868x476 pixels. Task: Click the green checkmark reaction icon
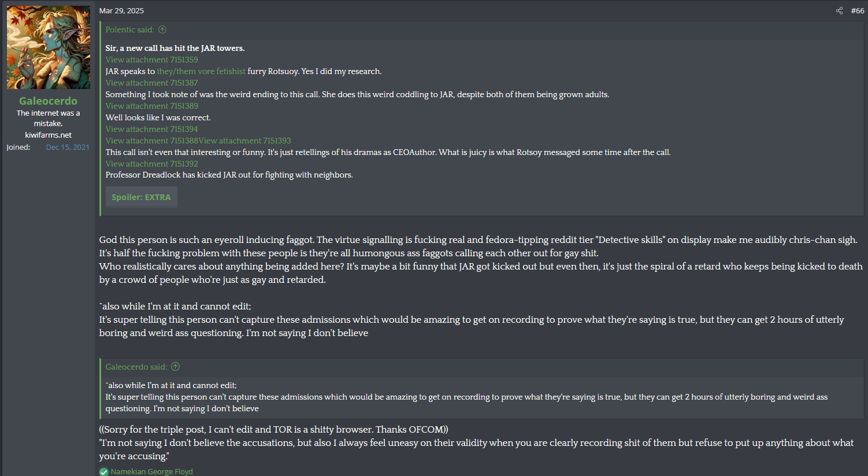coord(104,472)
